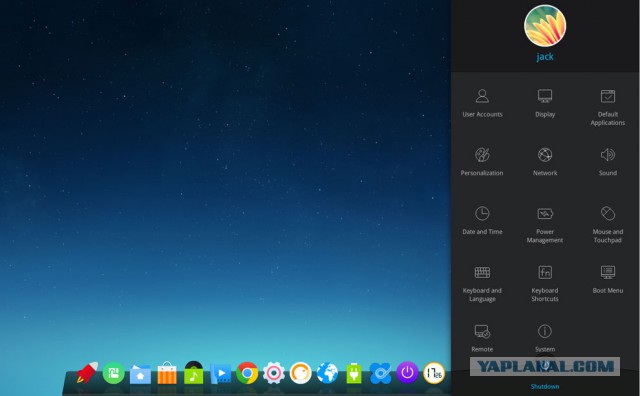Open System information module
Image resolution: width=640 pixels, height=396 pixels.
[545, 338]
